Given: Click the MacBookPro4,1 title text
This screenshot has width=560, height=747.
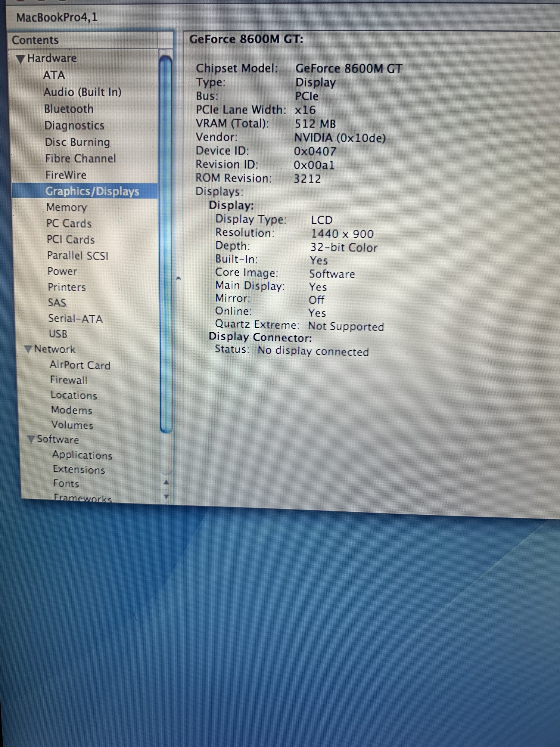Looking at the screenshot, I should 57,17.
